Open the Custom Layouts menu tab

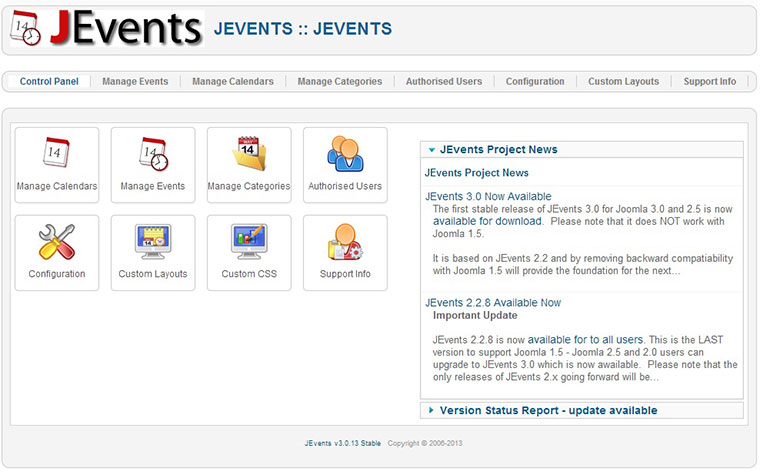pyautogui.click(x=623, y=81)
